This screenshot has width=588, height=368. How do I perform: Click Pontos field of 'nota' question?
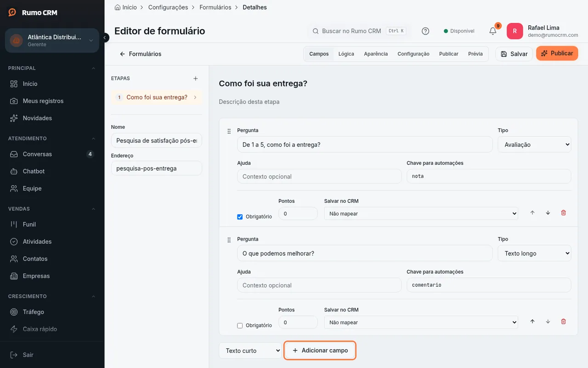298,213
